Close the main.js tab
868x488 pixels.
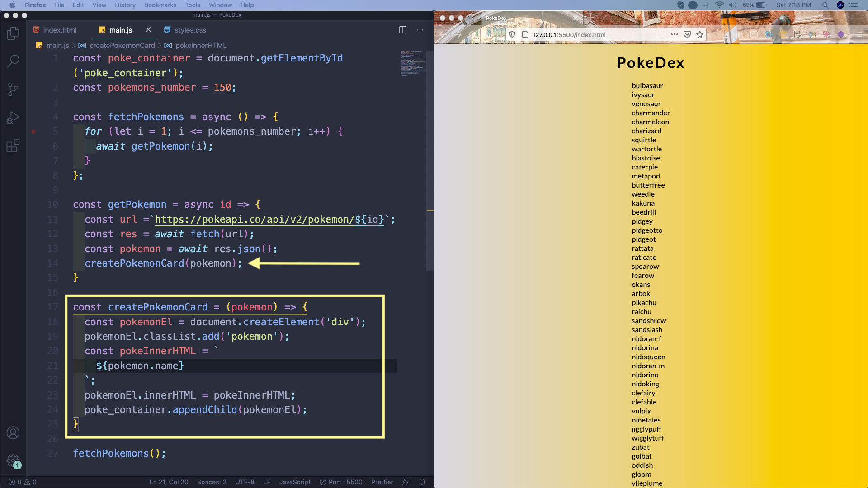pyautogui.click(x=148, y=30)
